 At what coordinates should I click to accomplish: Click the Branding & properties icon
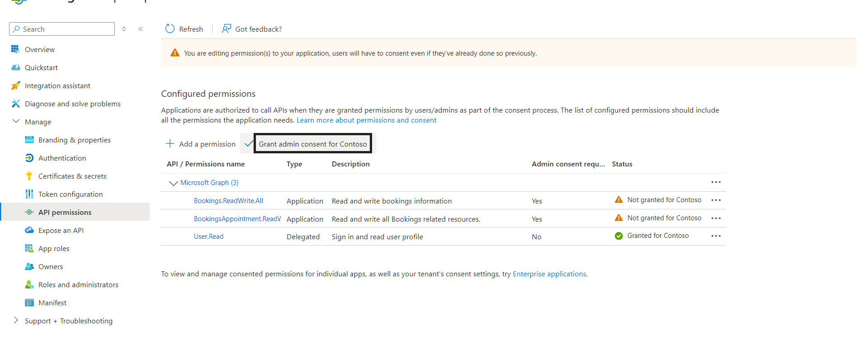pyautogui.click(x=29, y=140)
